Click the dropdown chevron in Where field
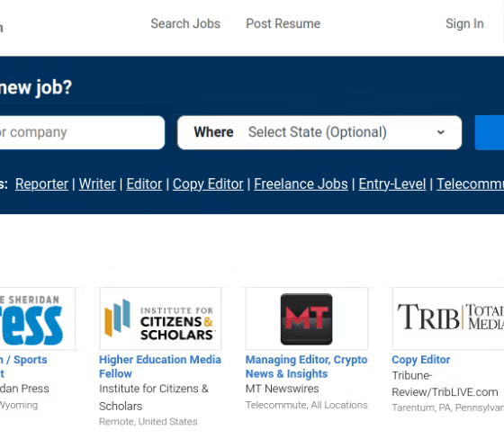Viewport: 504px width, 439px height. pyautogui.click(x=441, y=132)
